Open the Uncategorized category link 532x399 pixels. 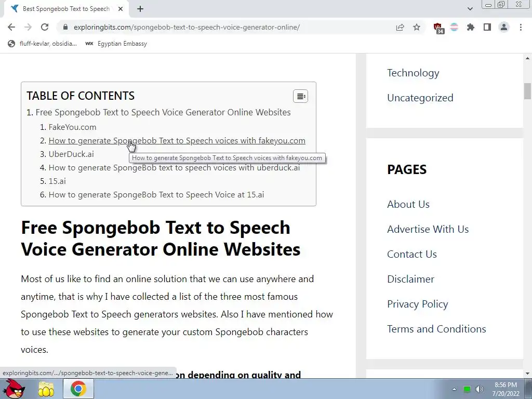[420, 98]
